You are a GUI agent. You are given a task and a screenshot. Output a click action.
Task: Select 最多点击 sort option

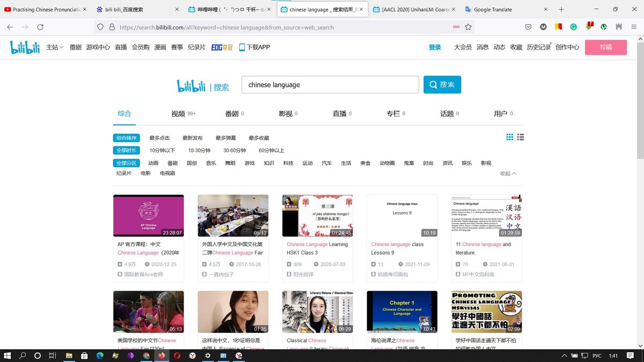[x=159, y=138]
